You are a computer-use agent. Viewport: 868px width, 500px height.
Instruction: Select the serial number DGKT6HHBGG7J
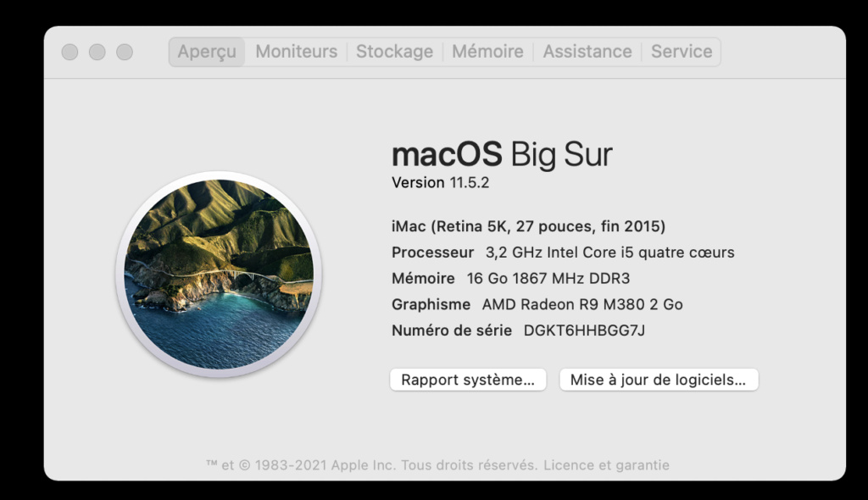584,331
